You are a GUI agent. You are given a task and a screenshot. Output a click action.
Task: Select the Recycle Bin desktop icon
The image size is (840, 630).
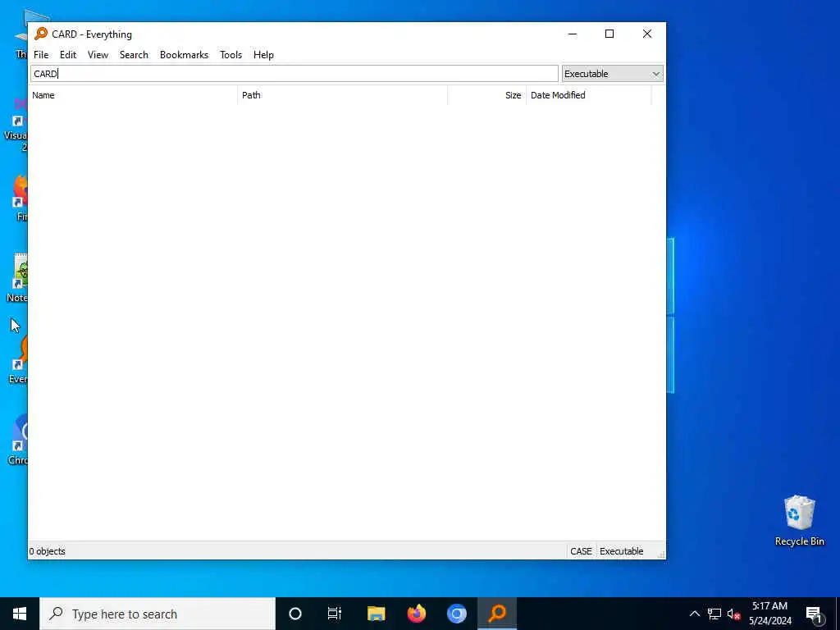coord(799,520)
